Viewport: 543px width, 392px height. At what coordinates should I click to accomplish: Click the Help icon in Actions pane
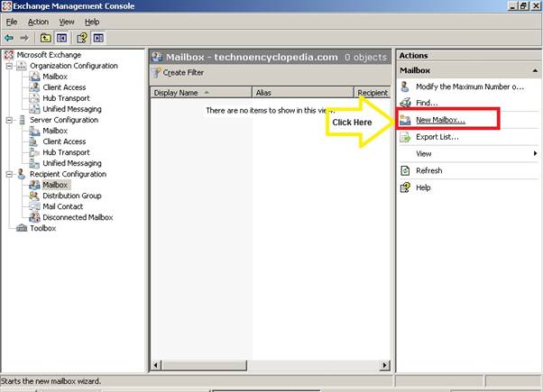[405, 187]
